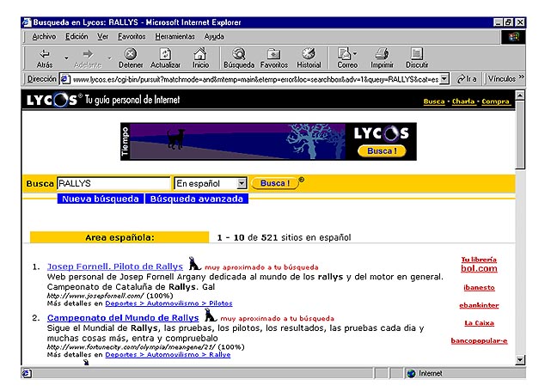Click the scrollbar down arrow
The width and height of the screenshot is (545, 392).
[x=520, y=359]
